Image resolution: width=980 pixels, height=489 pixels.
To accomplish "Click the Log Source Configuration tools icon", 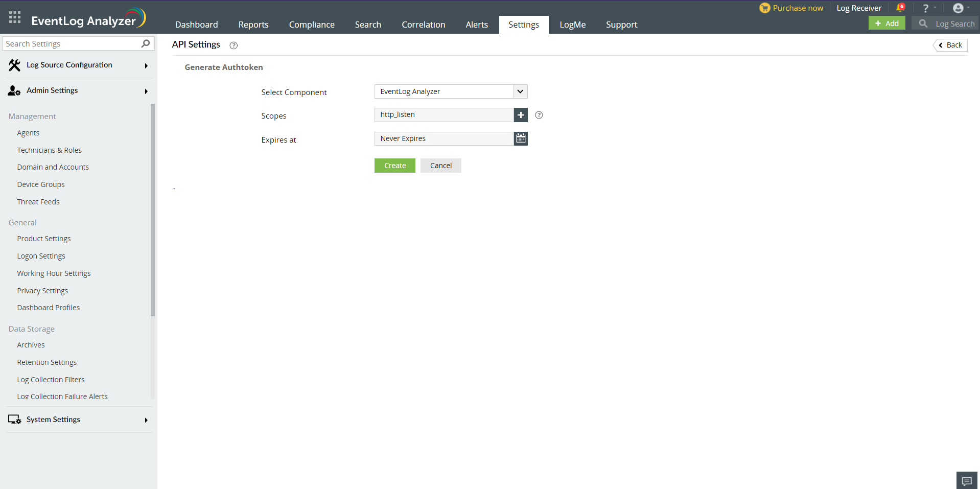I will 14,65.
